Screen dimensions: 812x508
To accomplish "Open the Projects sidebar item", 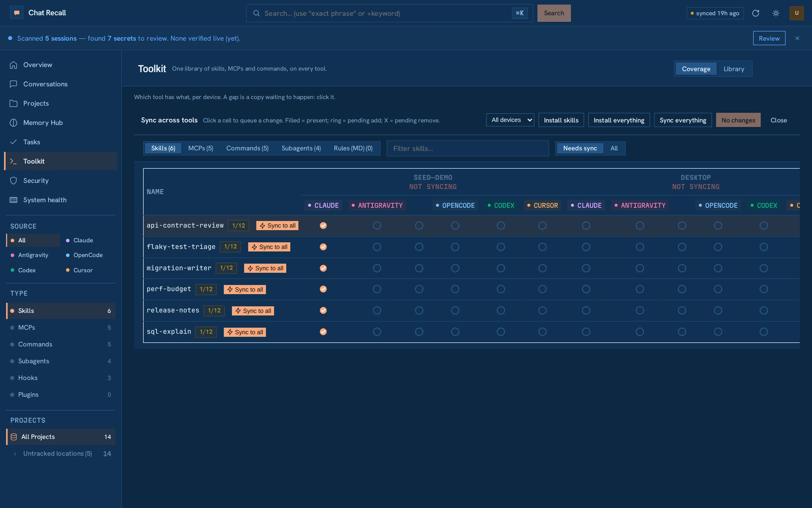I will pos(61,103).
